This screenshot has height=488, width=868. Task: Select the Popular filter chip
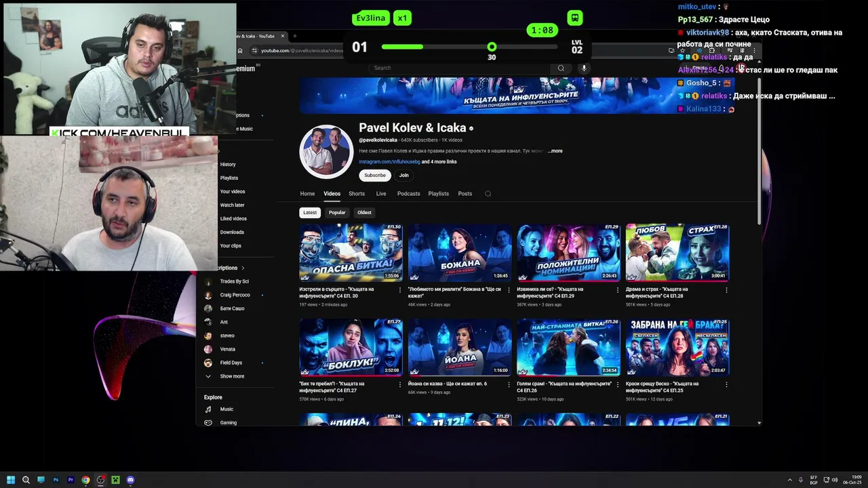(337, 213)
